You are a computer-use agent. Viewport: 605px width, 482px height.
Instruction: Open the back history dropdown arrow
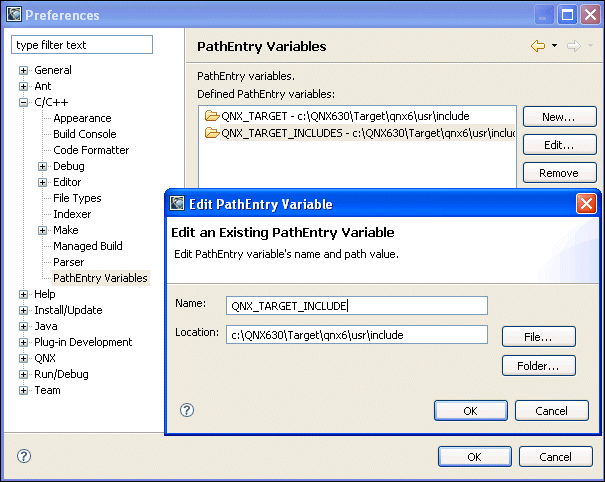pyautogui.click(x=554, y=47)
